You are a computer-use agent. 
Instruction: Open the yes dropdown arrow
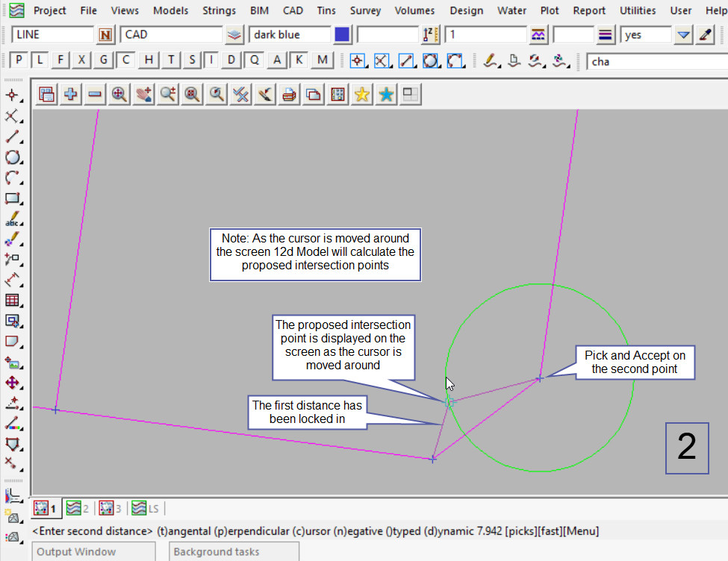point(683,35)
